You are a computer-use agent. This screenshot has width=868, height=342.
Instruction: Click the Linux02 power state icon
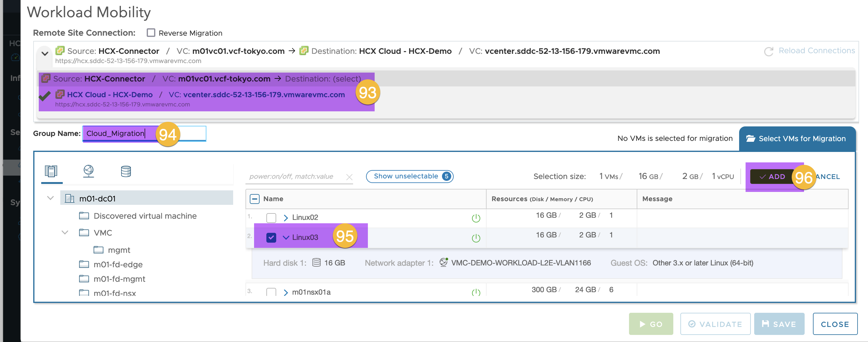(476, 218)
